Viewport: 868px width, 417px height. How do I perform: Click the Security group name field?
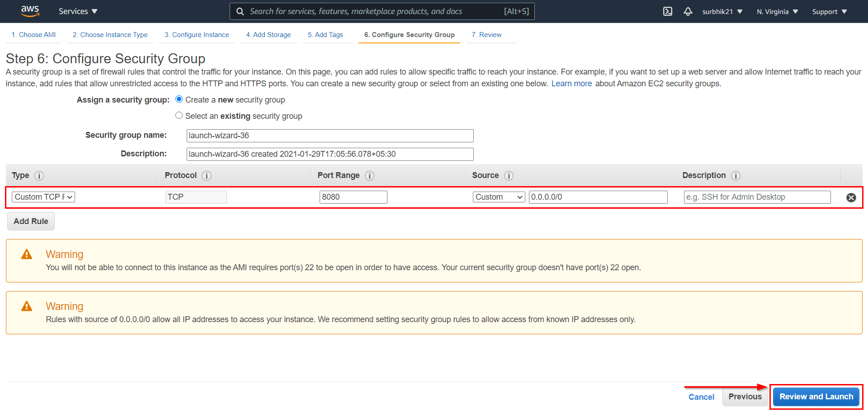(330, 136)
